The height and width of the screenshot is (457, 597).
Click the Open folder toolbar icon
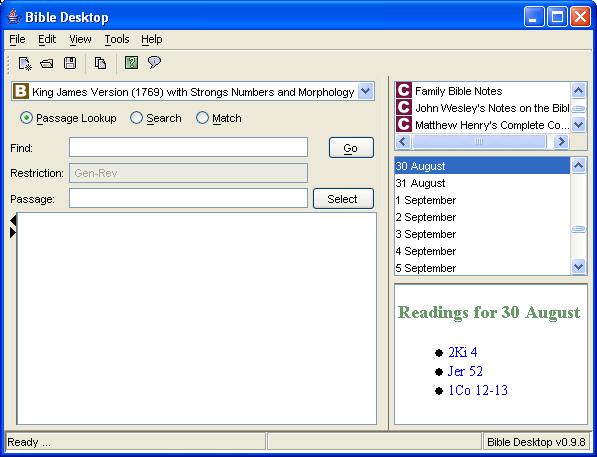pos(47,63)
